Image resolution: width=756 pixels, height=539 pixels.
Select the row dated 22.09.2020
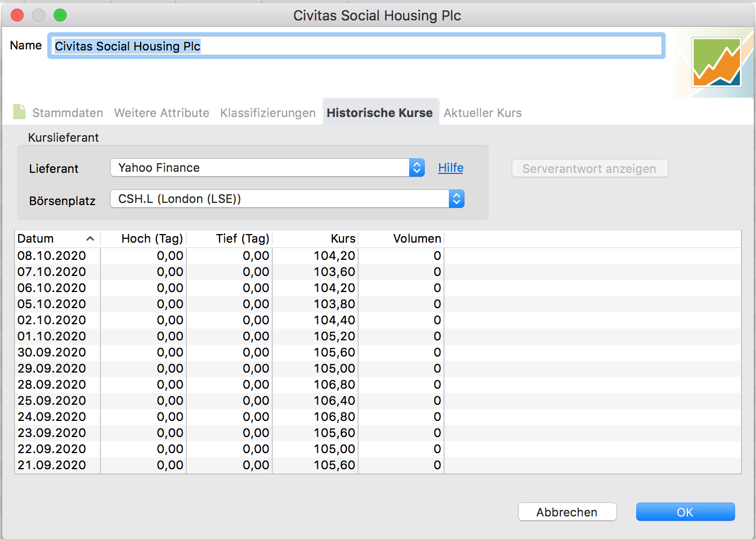[378, 449]
